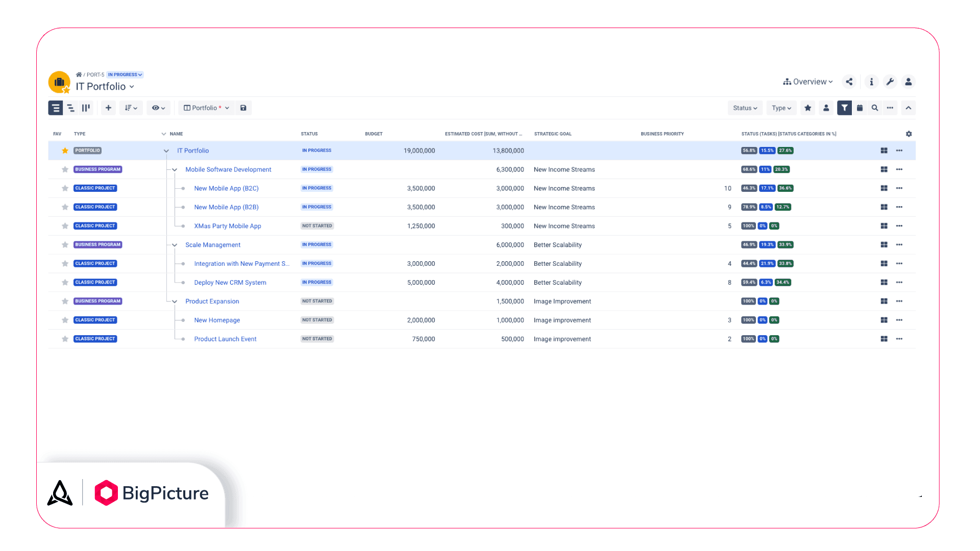Screen dimensions: 980x551
Task: Open column settings gear icon
Action: point(909,134)
